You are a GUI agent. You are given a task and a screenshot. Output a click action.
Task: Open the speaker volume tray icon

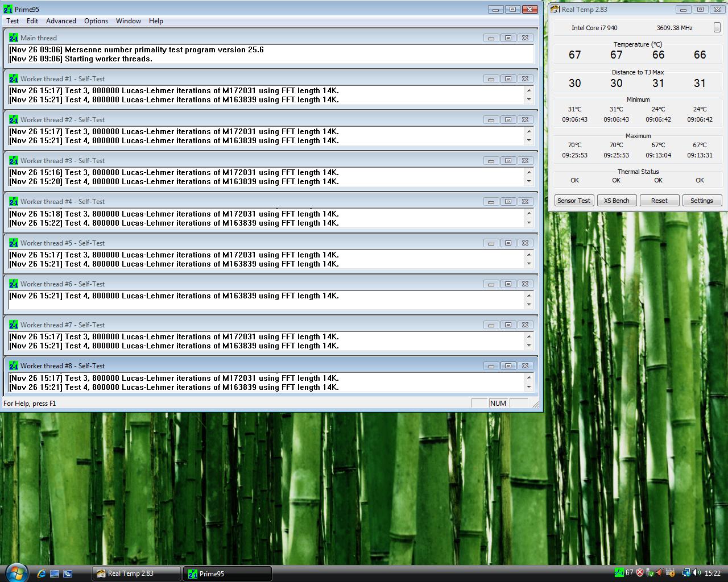pyautogui.click(x=696, y=573)
